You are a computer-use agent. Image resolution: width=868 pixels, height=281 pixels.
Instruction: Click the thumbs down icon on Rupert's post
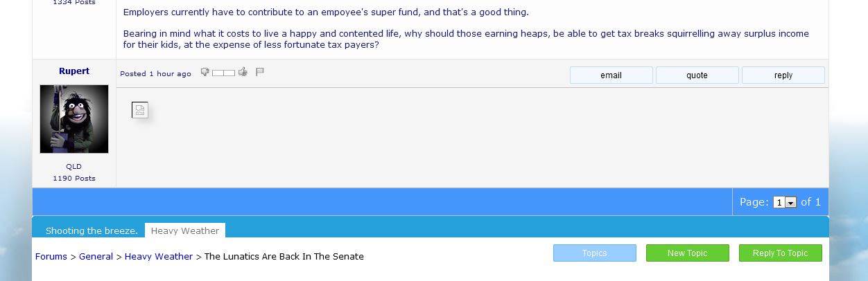click(x=205, y=72)
